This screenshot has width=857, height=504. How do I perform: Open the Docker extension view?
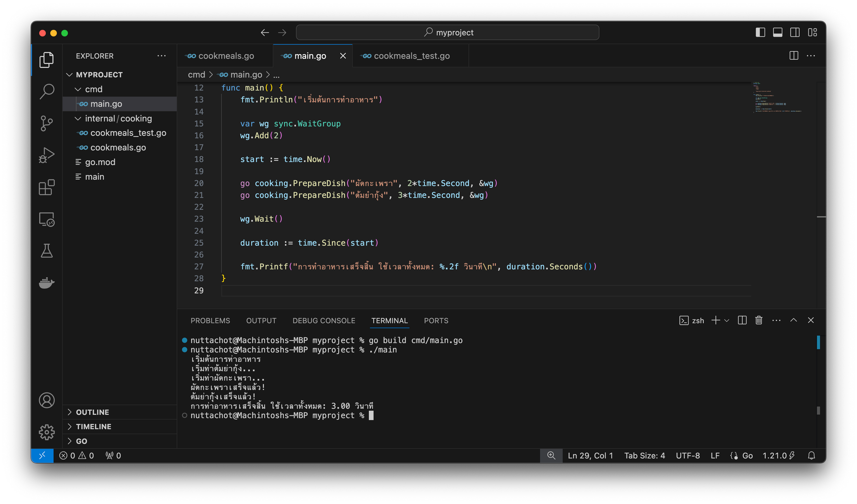tap(46, 283)
